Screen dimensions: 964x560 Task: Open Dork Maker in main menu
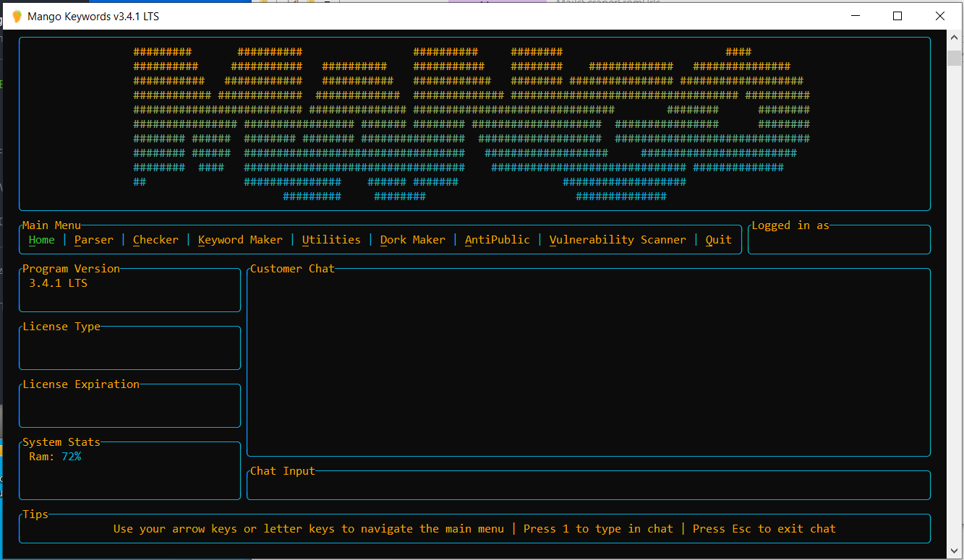click(x=413, y=240)
